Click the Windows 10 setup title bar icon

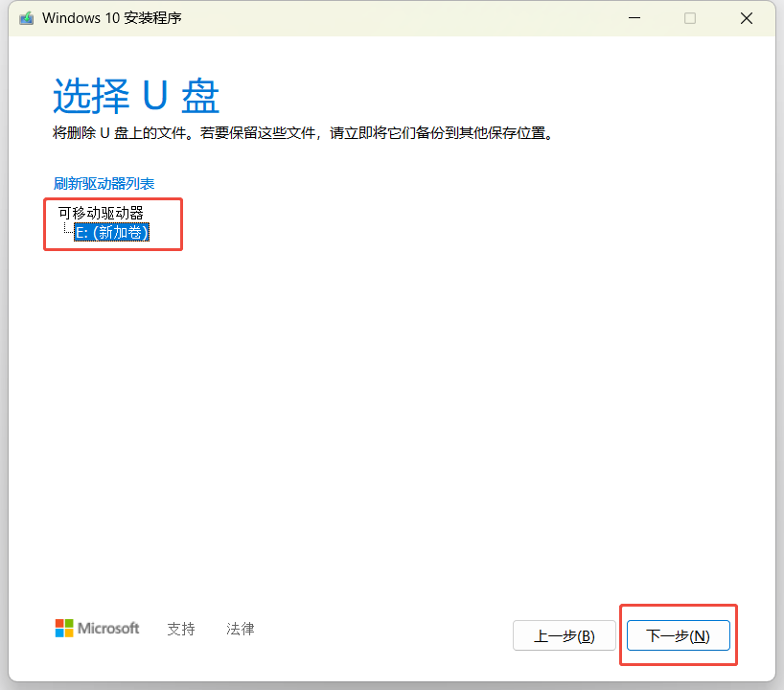27,18
